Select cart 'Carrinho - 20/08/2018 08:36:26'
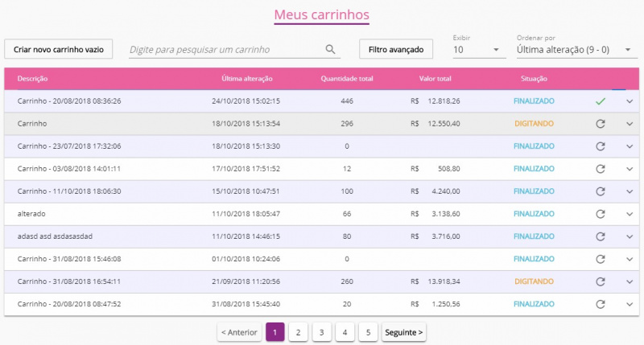644x345 pixels. pos(69,101)
